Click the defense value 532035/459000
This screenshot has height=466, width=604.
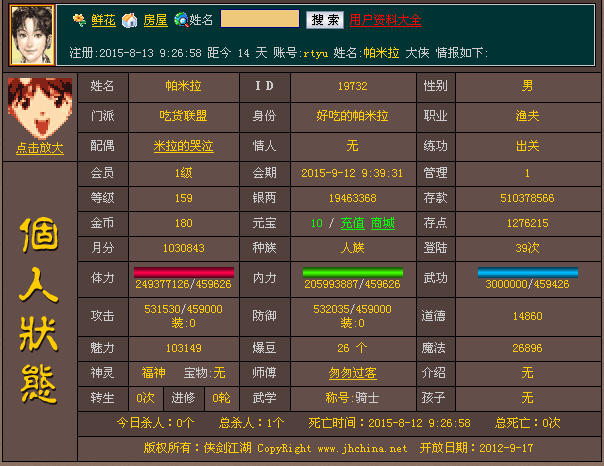click(x=352, y=309)
